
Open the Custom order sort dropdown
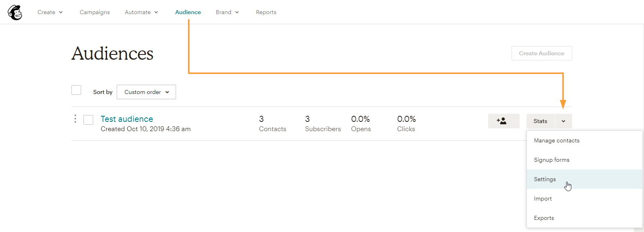pos(146,92)
